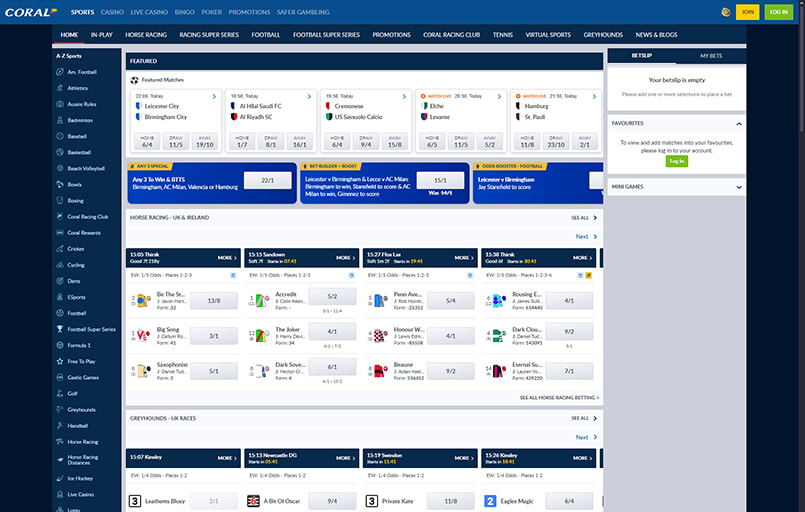805x512 pixels.
Task: Select Leicester City home odds 6/4
Action: click(146, 141)
